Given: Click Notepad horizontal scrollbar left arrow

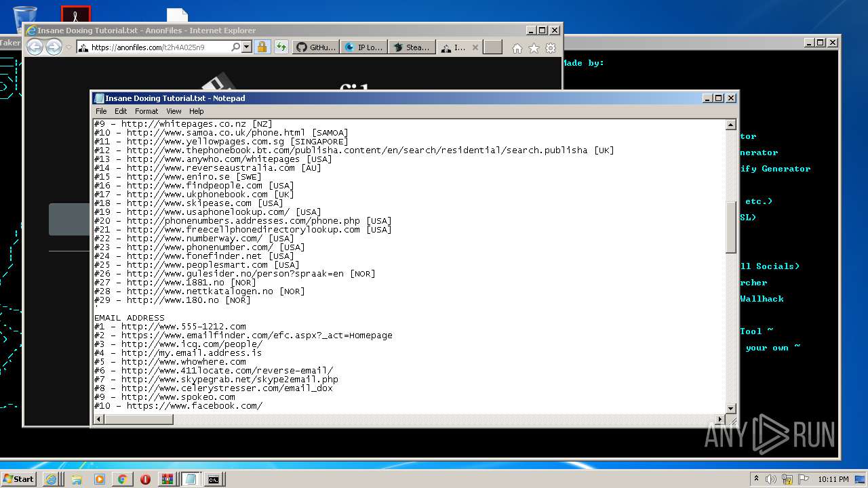Looking at the screenshot, I should (x=99, y=420).
